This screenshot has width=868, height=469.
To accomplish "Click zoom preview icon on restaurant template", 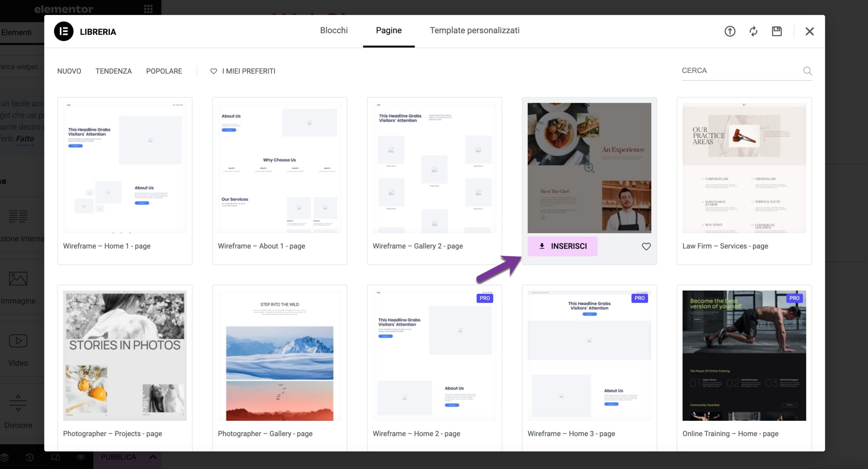I will 589,168.
